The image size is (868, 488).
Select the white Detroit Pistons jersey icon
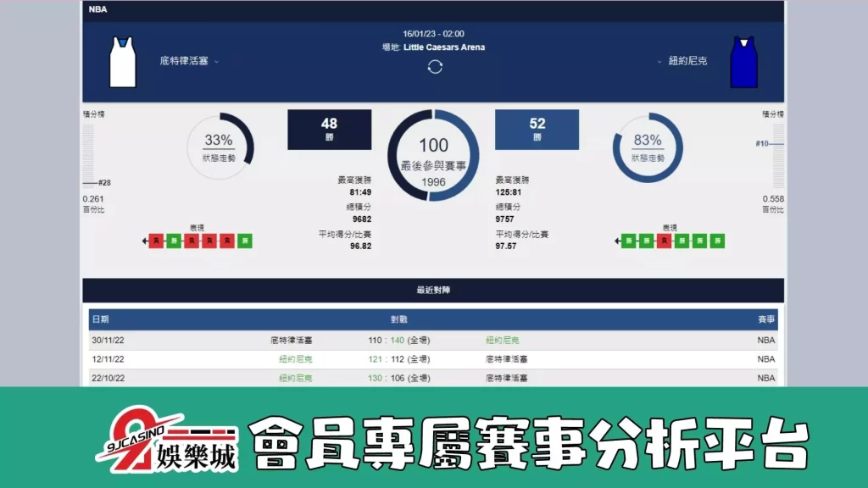click(123, 61)
